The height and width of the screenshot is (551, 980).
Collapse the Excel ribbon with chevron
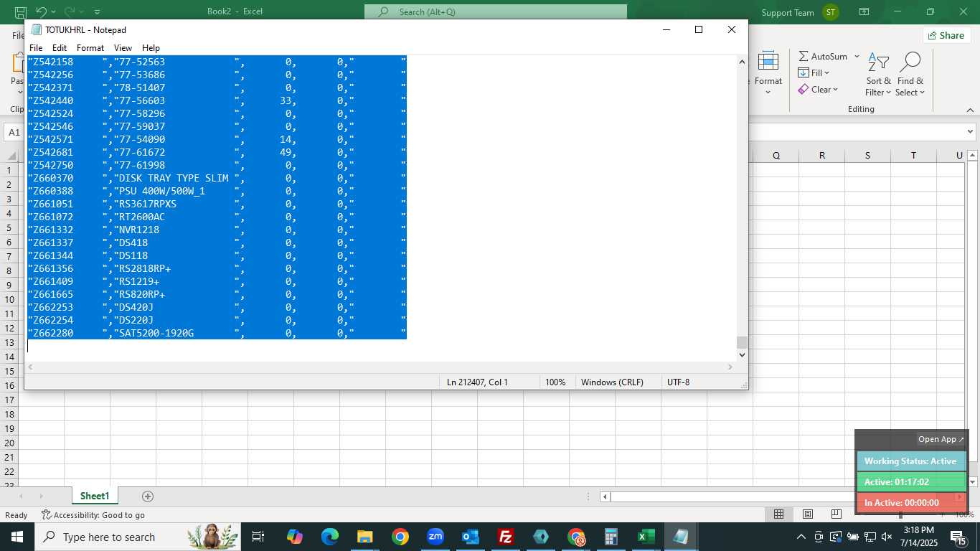click(x=970, y=110)
